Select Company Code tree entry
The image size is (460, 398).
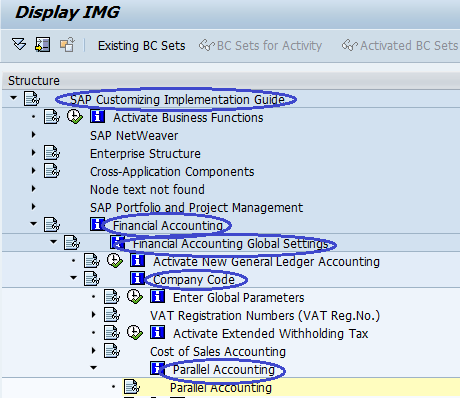point(194,280)
